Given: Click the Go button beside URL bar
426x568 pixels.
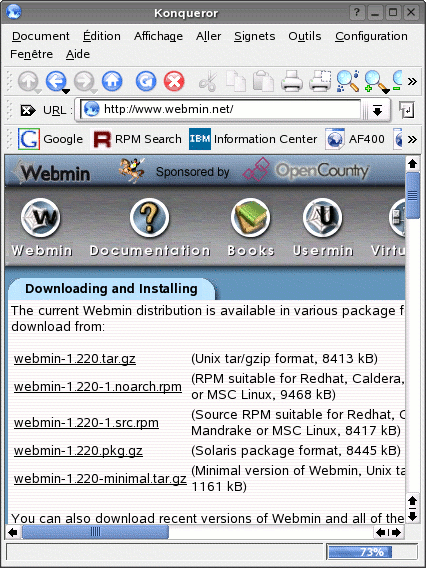Looking at the screenshot, I should click(x=406, y=110).
